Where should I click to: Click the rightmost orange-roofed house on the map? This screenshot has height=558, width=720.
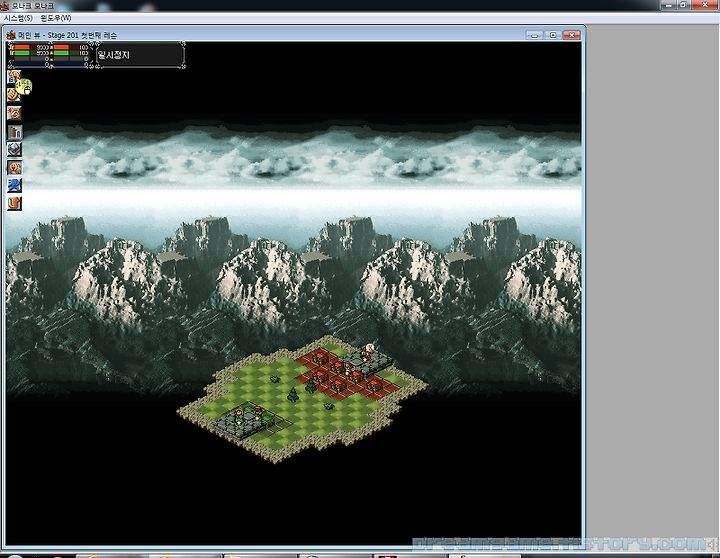point(375,384)
